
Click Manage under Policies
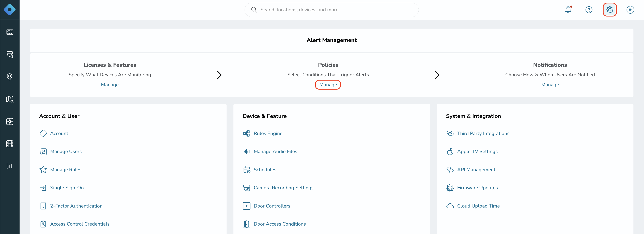pyautogui.click(x=328, y=85)
